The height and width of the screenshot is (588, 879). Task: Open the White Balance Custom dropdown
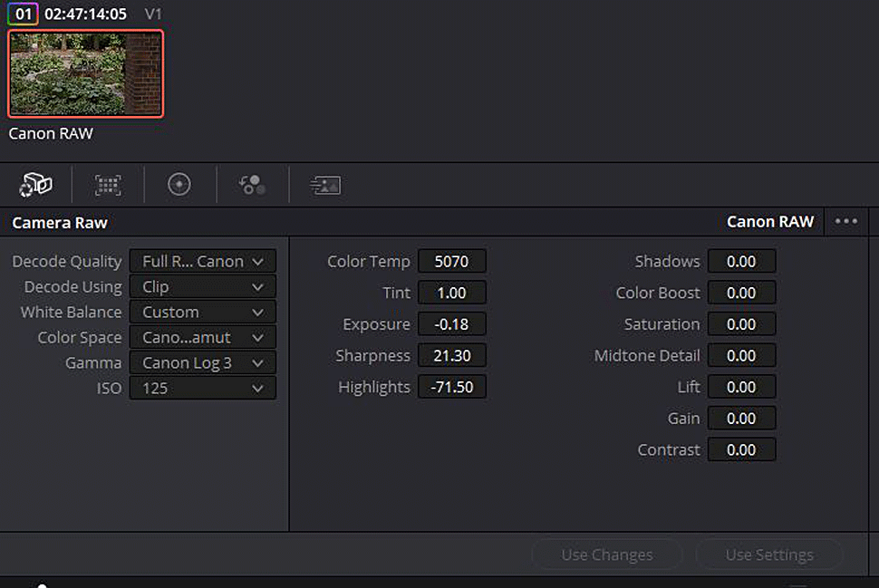(203, 313)
